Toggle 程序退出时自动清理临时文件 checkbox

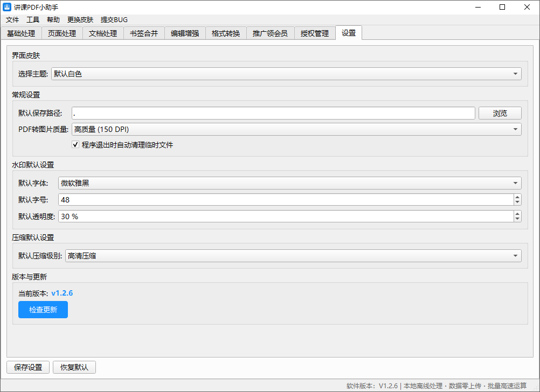click(75, 144)
